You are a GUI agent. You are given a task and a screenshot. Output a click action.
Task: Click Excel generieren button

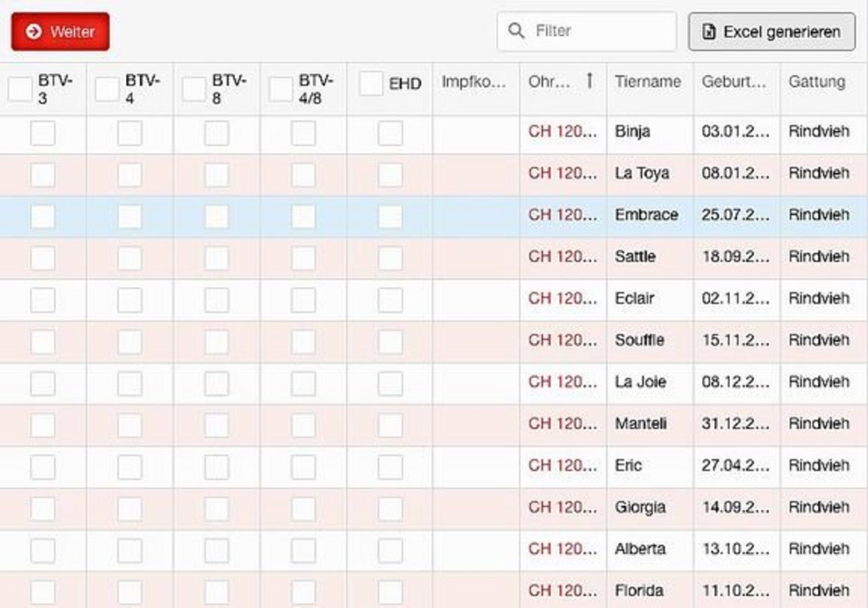tap(771, 32)
